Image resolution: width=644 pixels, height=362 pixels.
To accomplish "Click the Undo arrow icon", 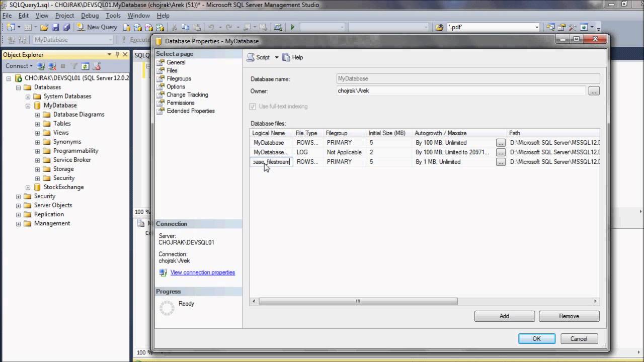I will pos(211,27).
